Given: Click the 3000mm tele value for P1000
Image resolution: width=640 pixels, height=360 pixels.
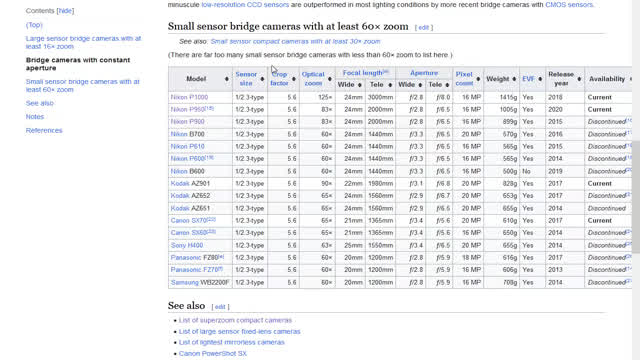Looking at the screenshot, I should coord(380,97).
